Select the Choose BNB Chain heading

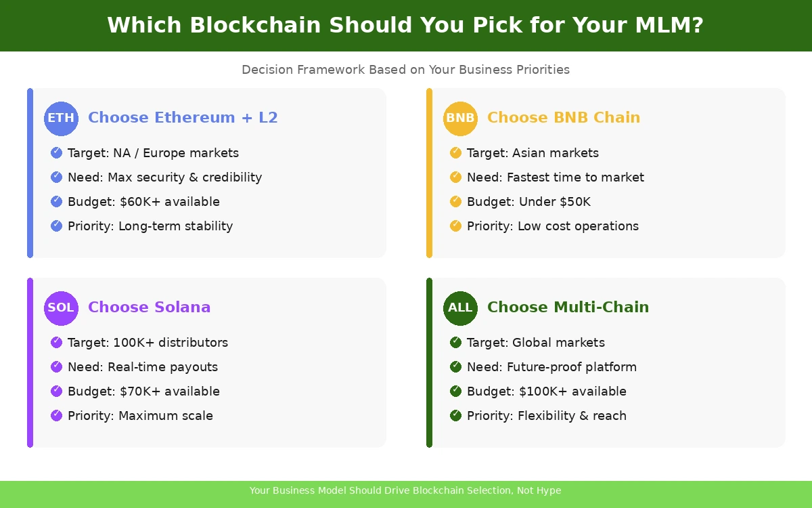563,118
